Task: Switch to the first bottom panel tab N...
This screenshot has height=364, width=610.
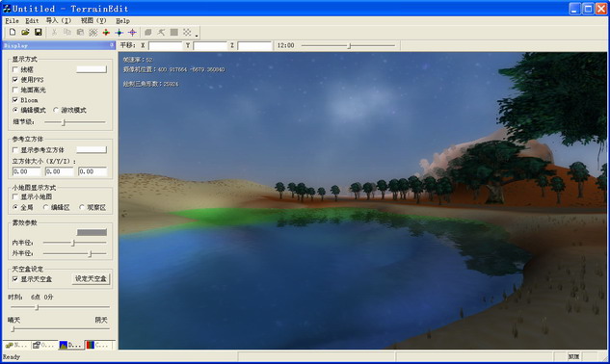Action: coord(16,345)
